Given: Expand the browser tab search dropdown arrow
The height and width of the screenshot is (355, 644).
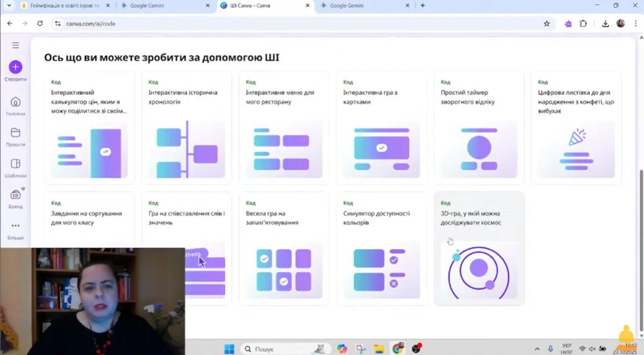Looking at the screenshot, I should (9, 6).
